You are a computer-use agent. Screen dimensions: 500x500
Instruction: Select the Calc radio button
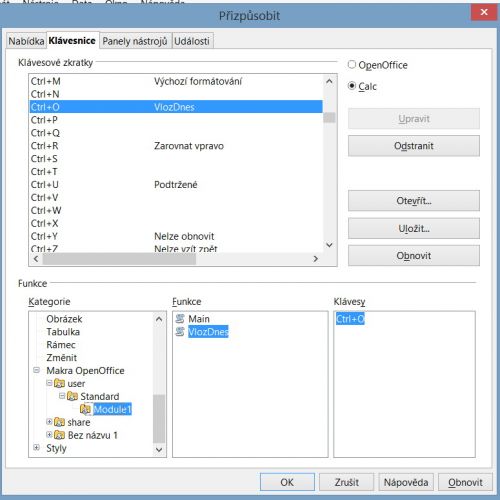(x=352, y=86)
